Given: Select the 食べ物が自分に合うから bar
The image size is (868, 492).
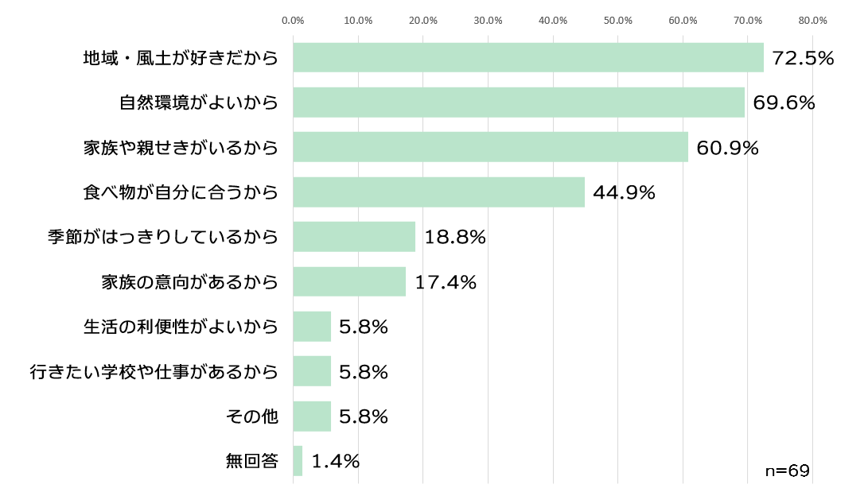Looking at the screenshot, I should click(x=438, y=192).
